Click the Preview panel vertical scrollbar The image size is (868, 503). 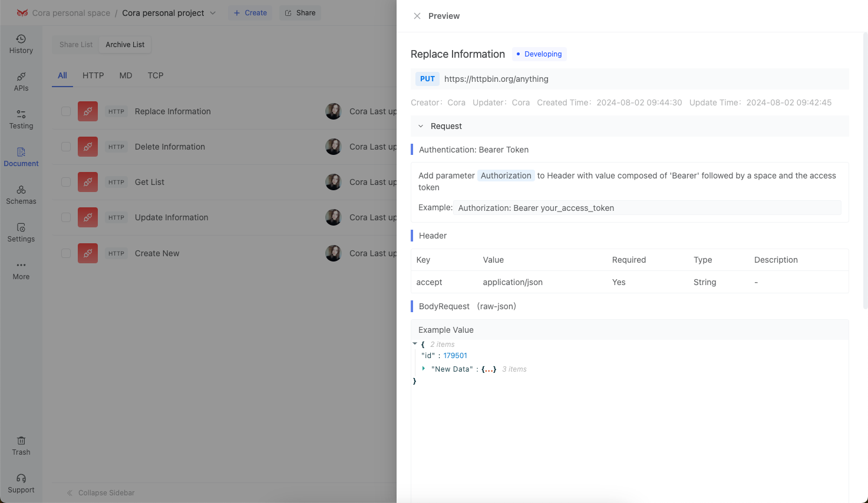point(865,171)
